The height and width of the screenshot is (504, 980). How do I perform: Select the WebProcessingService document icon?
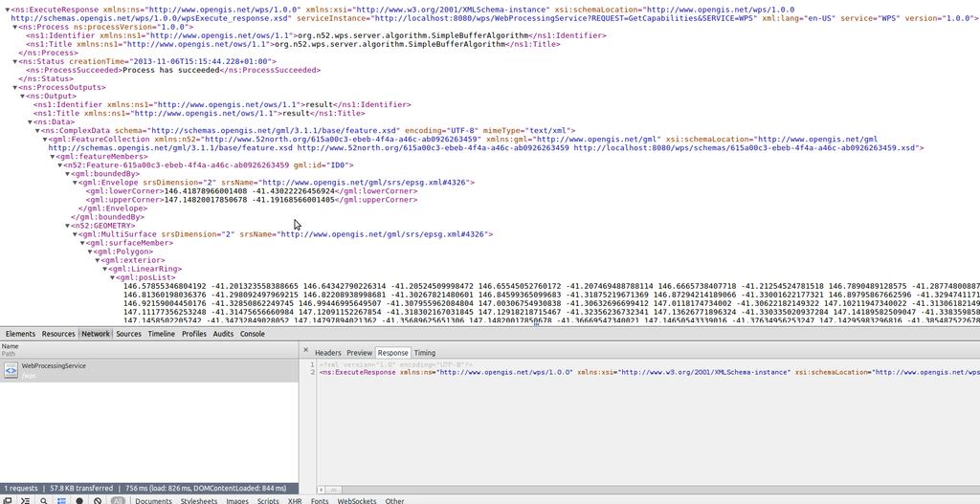point(11,371)
